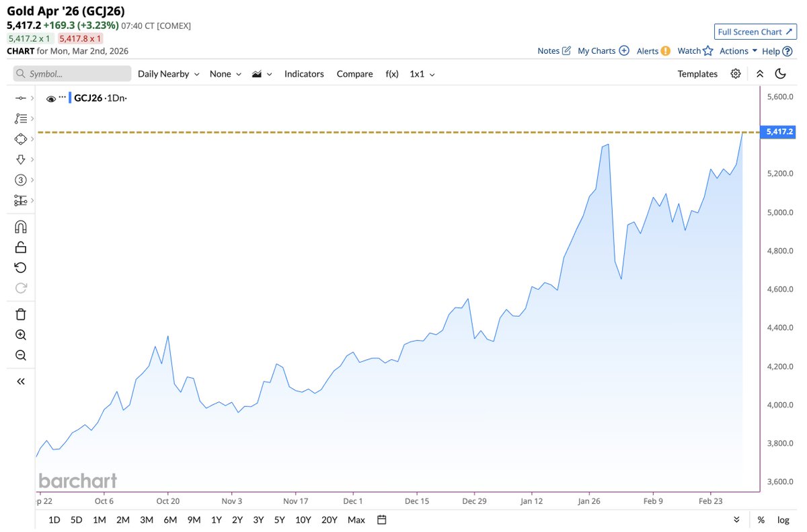Image resolution: width=807 pixels, height=532 pixels.
Task: Select the 2M time range
Action: click(x=122, y=520)
